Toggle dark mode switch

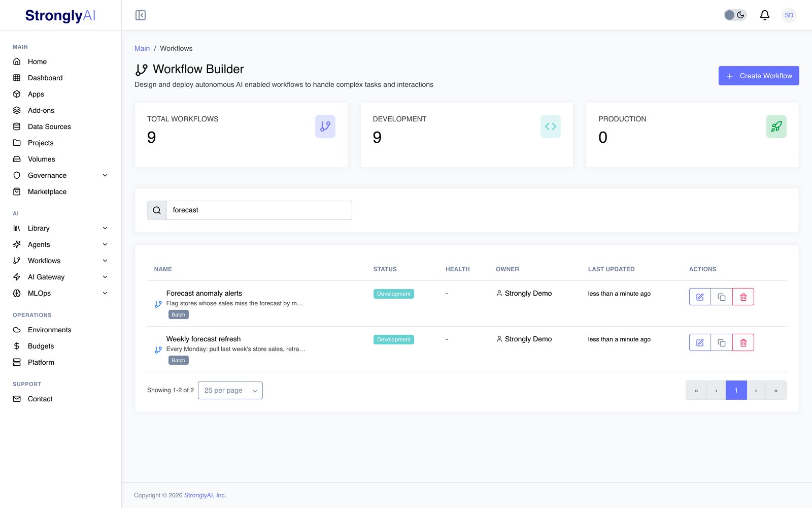tap(735, 15)
